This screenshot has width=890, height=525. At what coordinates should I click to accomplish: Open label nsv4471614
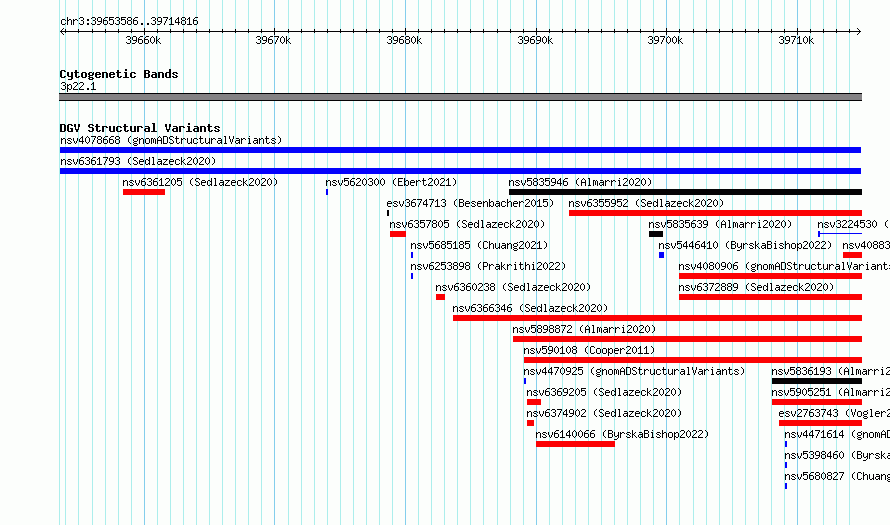click(x=815, y=434)
